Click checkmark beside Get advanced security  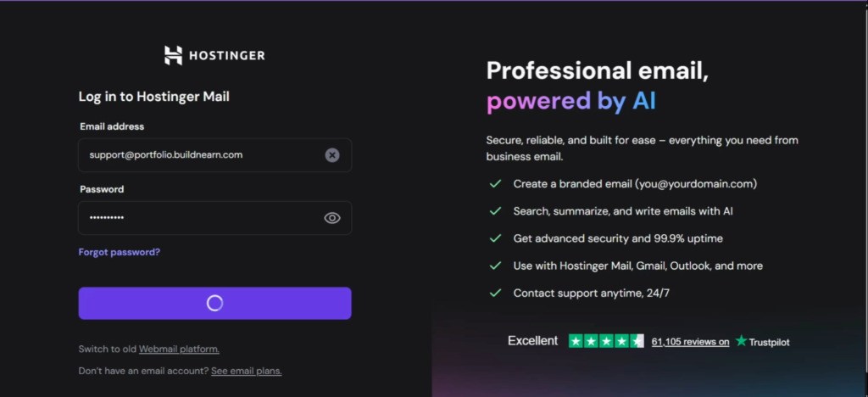click(x=495, y=238)
